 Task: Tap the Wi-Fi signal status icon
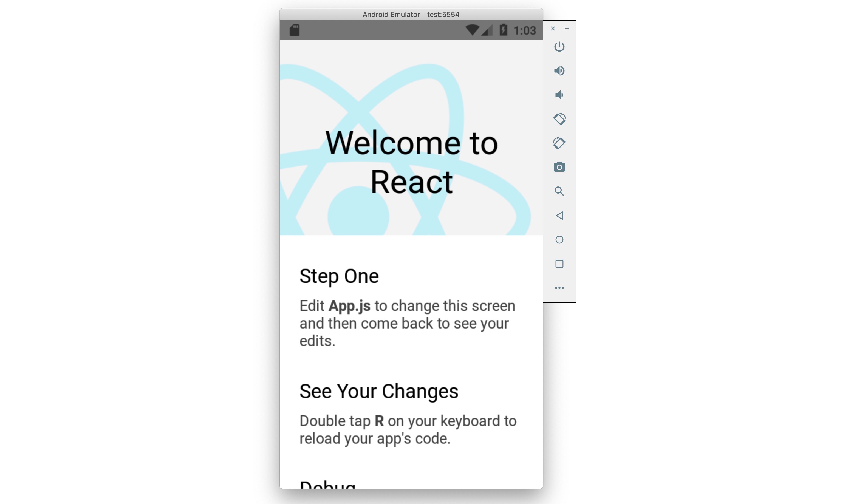[472, 30]
